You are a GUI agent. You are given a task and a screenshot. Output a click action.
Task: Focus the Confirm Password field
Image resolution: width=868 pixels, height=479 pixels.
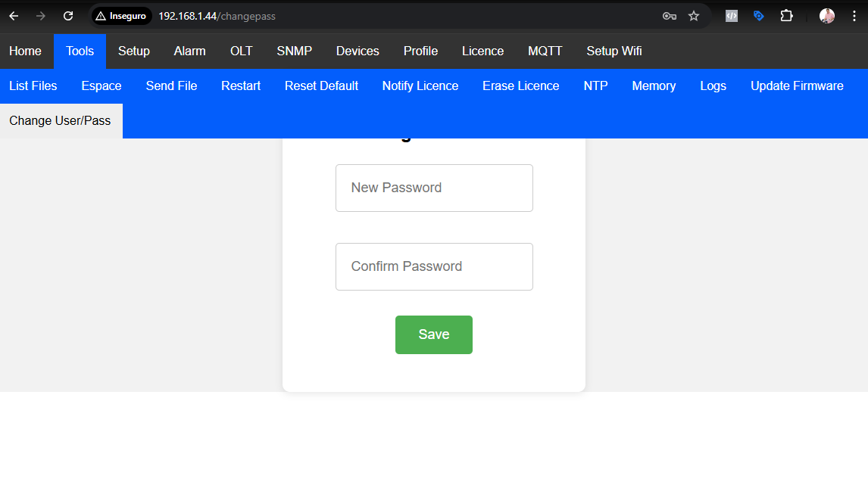click(x=434, y=267)
